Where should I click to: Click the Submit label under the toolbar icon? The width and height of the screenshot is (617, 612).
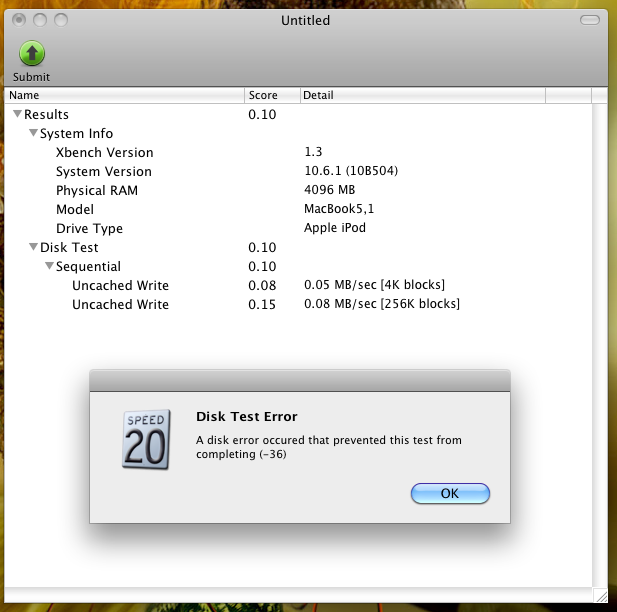point(31,77)
